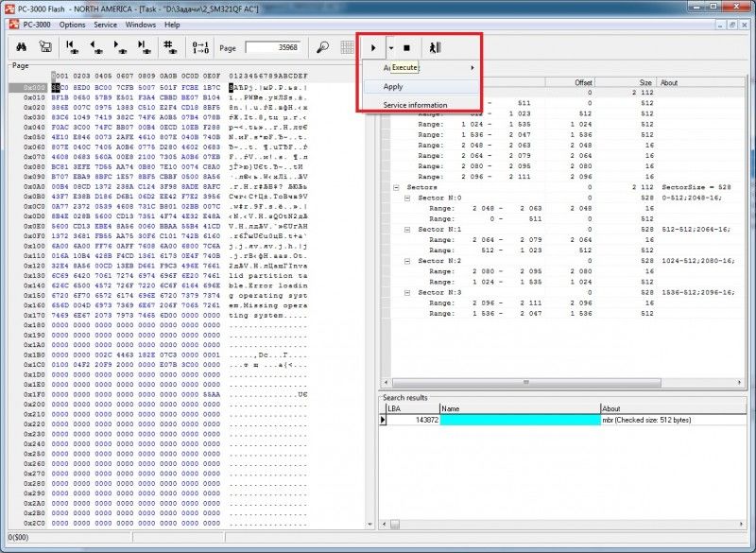Select Apply in the dropdown menu
Screen dimensions: 756x553
(421, 87)
